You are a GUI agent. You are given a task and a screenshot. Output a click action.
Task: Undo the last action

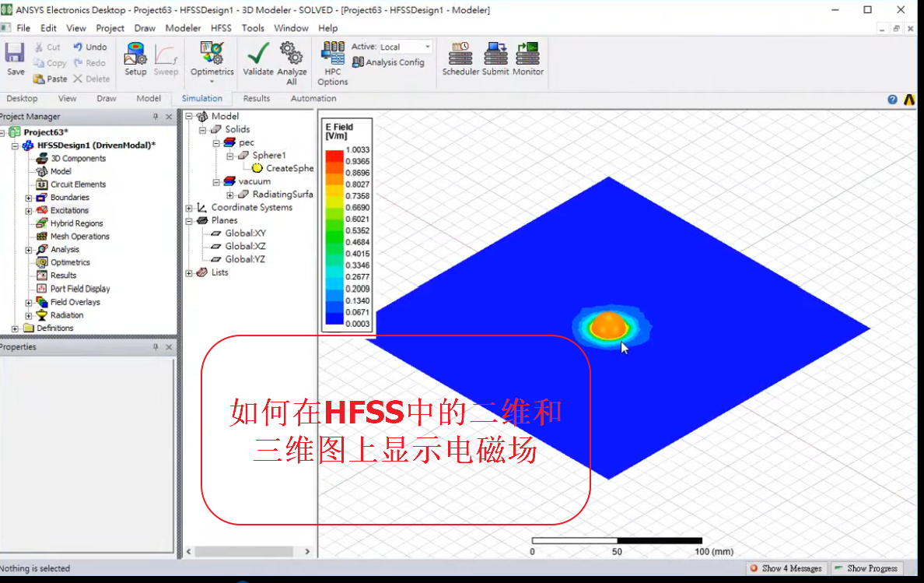(x=89, y=47)
